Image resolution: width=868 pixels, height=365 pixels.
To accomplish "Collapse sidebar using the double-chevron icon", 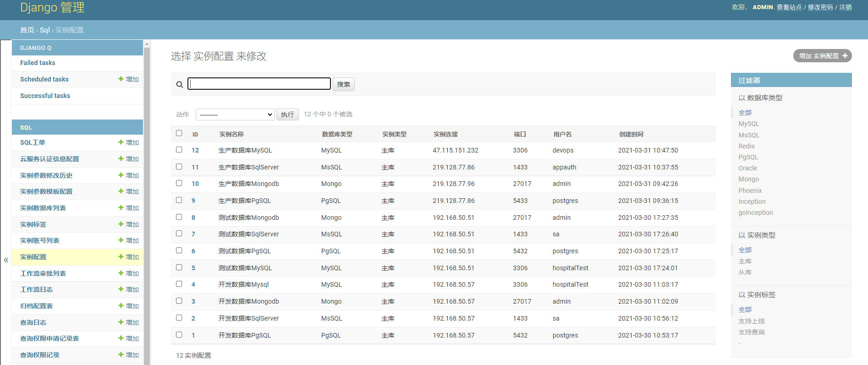I will pyautogui.click(x=6, y=260).
